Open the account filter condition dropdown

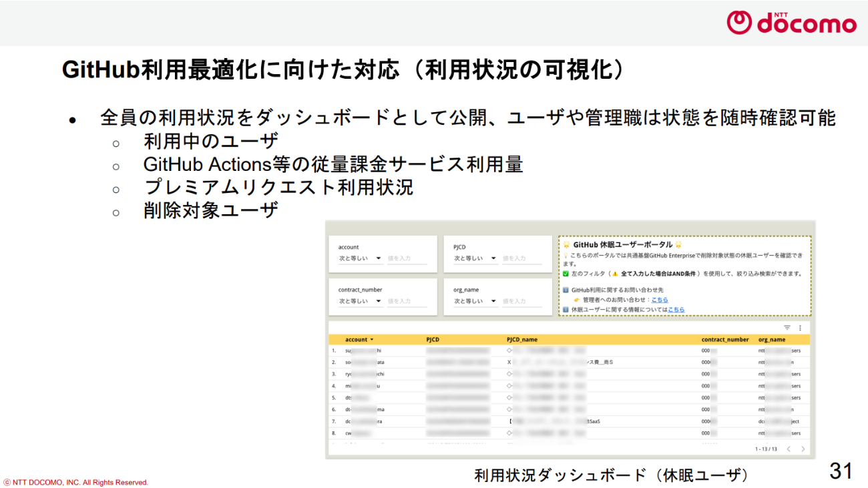pos(360,258)
